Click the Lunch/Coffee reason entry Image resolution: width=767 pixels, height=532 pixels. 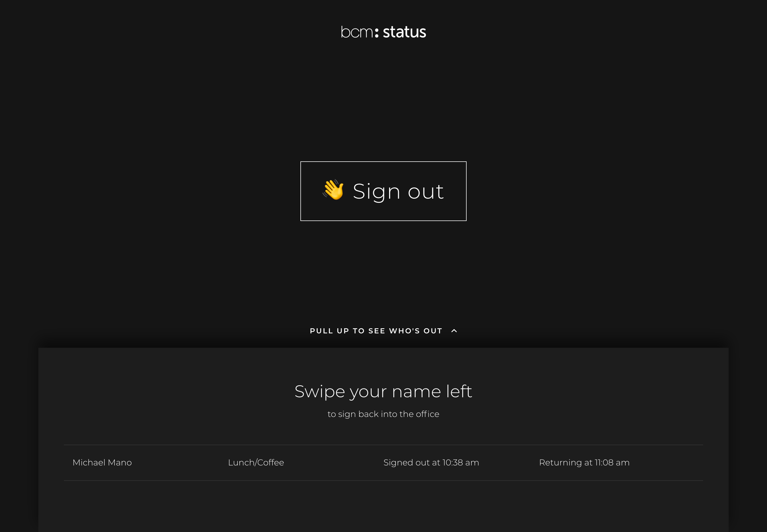click(x=256, y=462)
